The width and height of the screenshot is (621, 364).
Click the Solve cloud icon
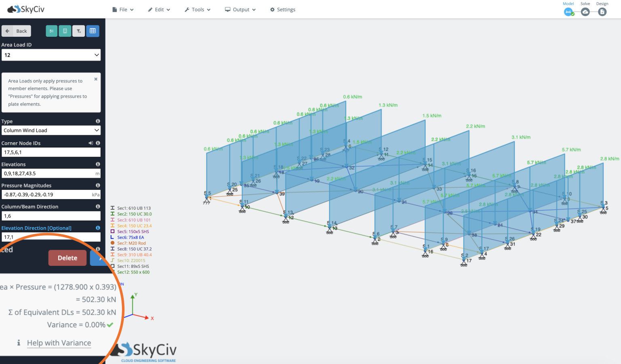(x=585, y=12)
